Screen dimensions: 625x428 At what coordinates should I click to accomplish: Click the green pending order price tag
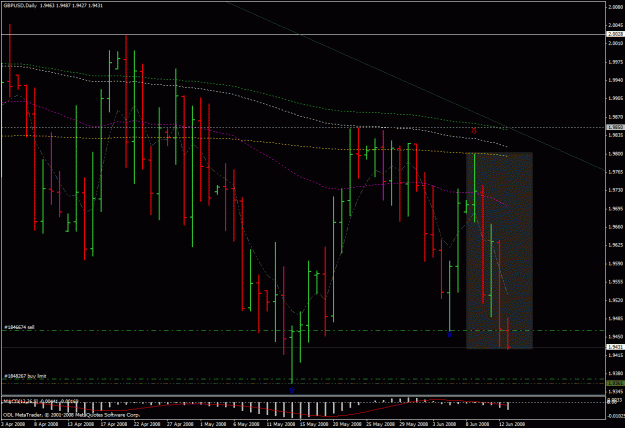click(615, 383)
